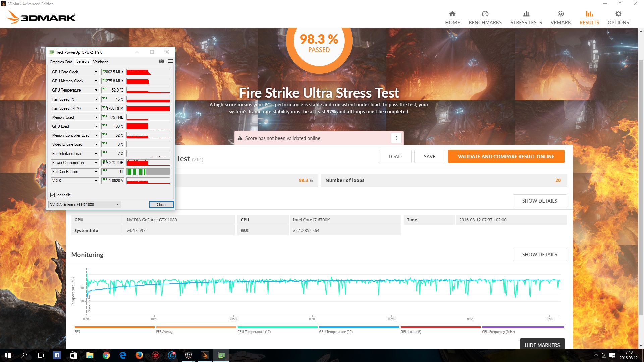Open the Options gear icon
Screen dimensions: 644x362
click(618, 14)
